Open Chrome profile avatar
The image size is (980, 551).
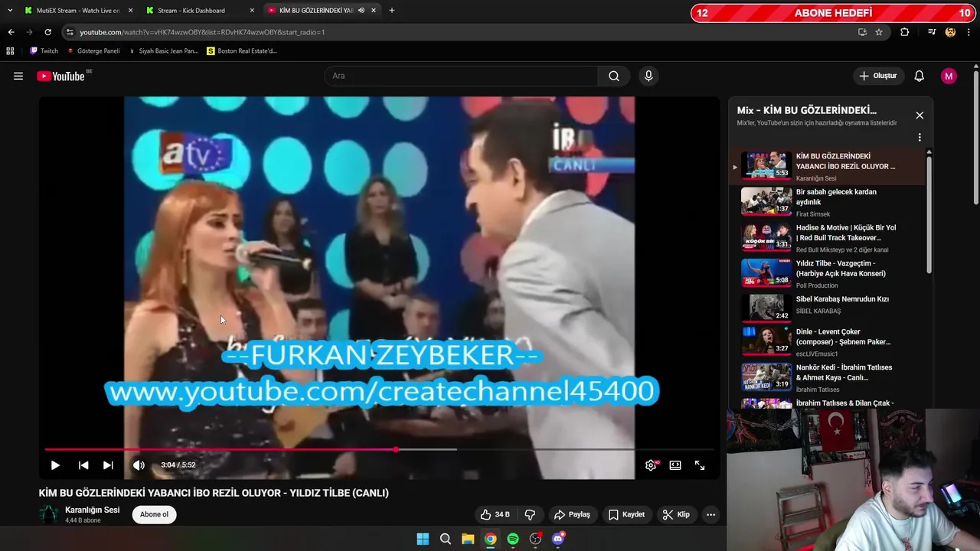[950, 32]
